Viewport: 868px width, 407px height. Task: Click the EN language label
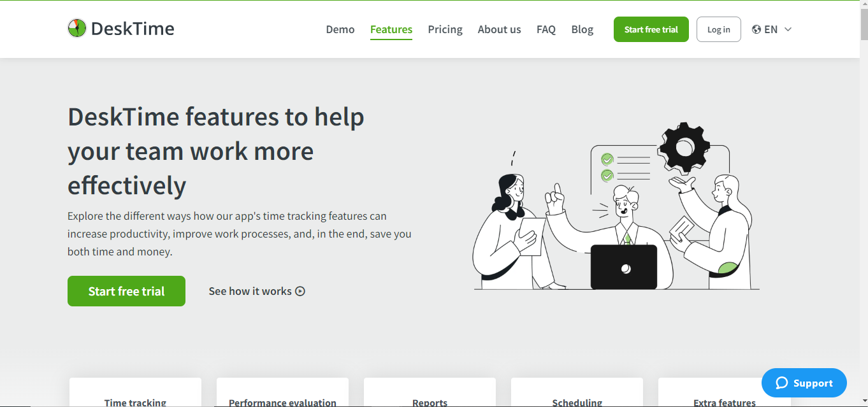[771, 29]
